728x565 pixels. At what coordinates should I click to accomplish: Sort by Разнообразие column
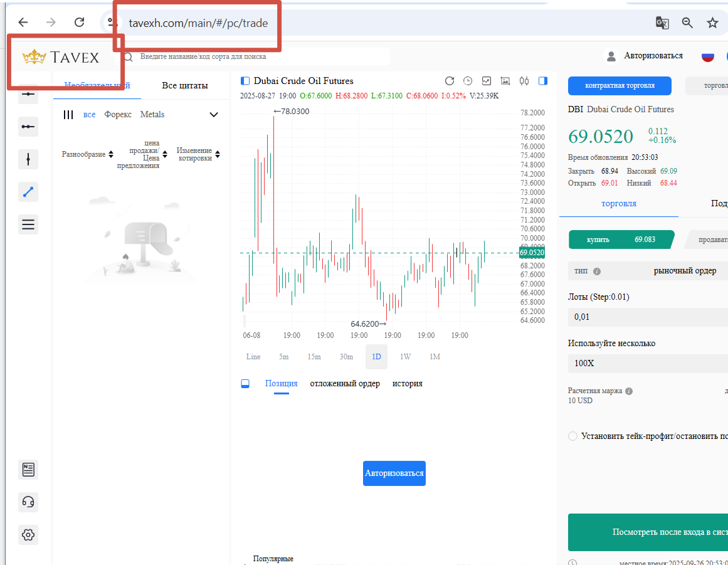click(87, 154)
